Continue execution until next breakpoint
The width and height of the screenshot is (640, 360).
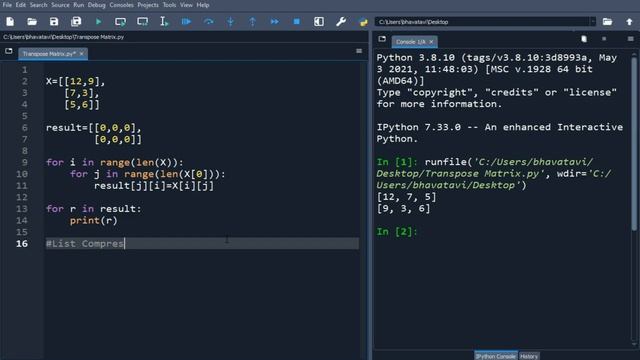coord(275,22)
